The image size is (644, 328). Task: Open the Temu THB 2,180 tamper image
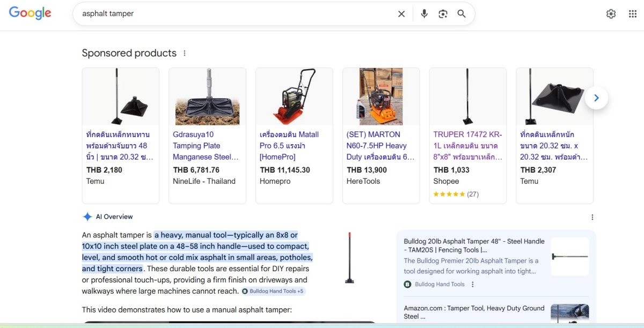121,96
